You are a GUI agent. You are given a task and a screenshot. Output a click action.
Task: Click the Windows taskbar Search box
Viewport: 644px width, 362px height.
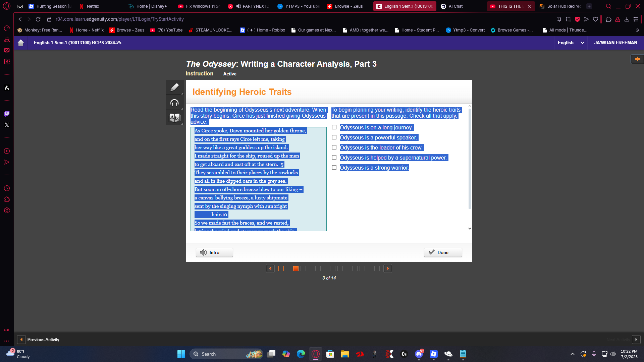(x=226, y=354)
